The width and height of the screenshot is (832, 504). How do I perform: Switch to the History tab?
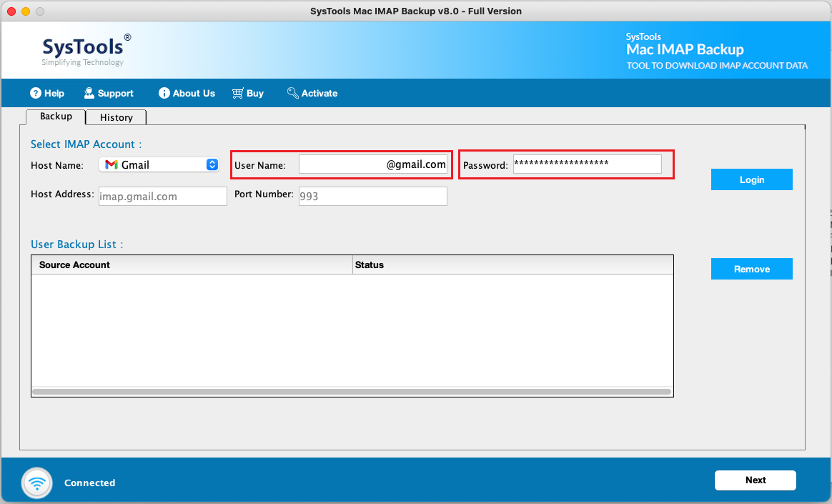[x=117, y=117]
